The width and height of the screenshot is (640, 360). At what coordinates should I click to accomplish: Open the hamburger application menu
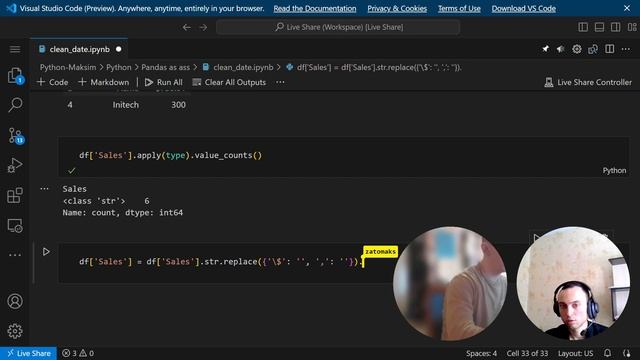tap(15, 49)
